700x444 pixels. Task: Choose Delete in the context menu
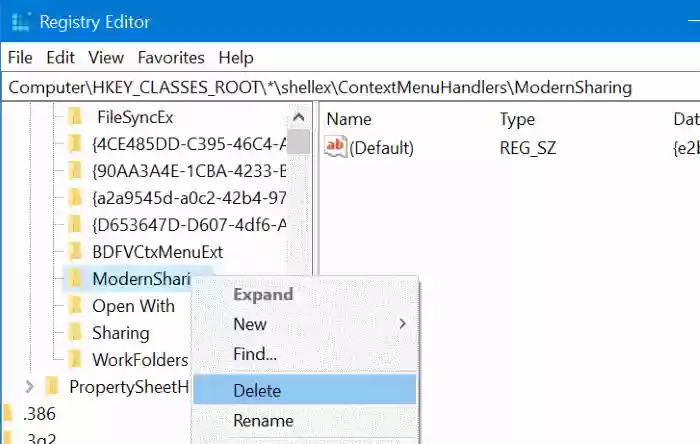click(x=305, y=390)
